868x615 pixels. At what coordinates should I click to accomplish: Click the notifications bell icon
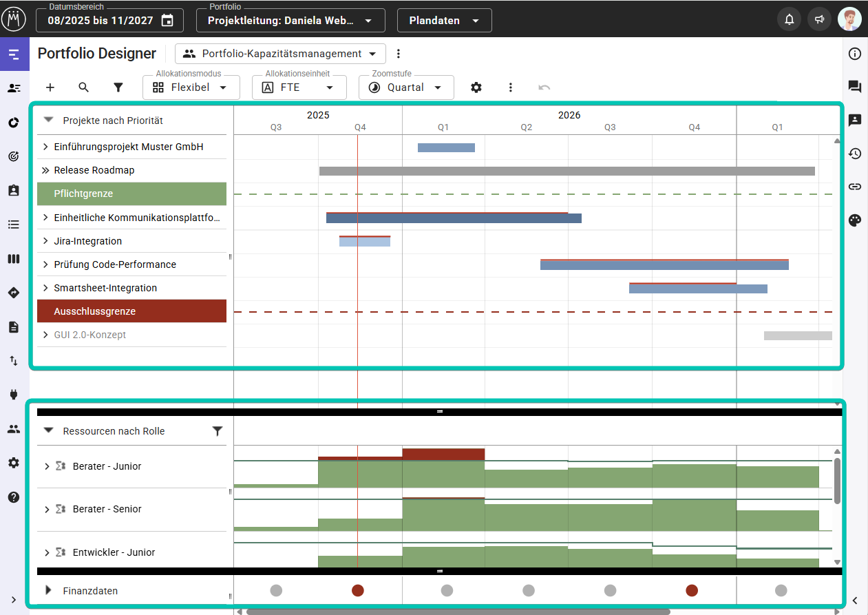coord(789,20)
